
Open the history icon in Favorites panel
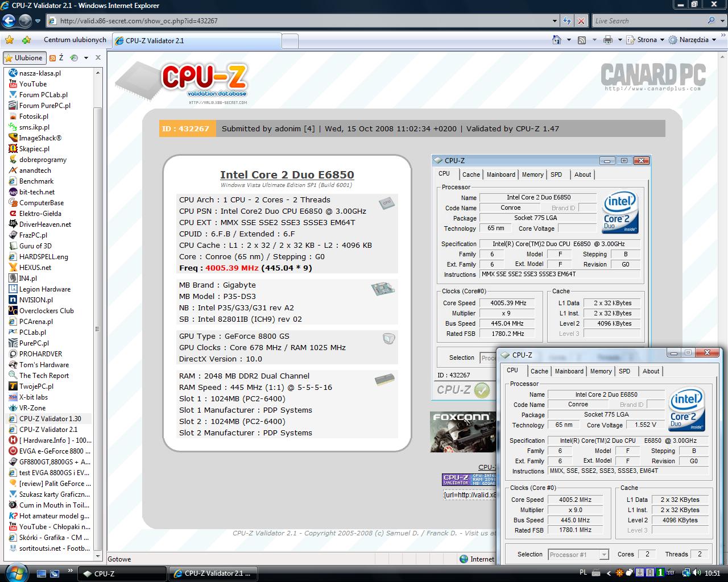74,57
